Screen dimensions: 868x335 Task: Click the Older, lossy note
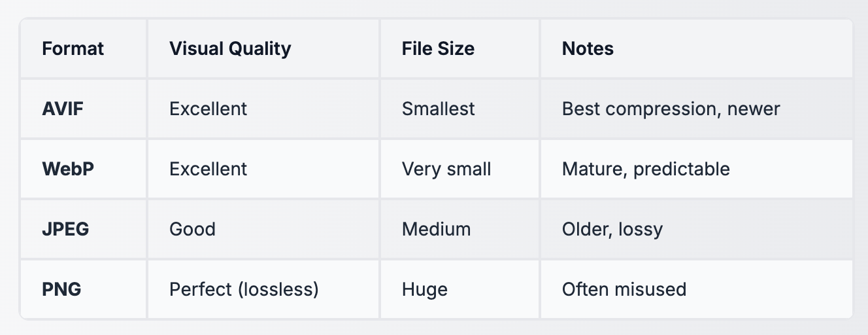click(612, 229)
